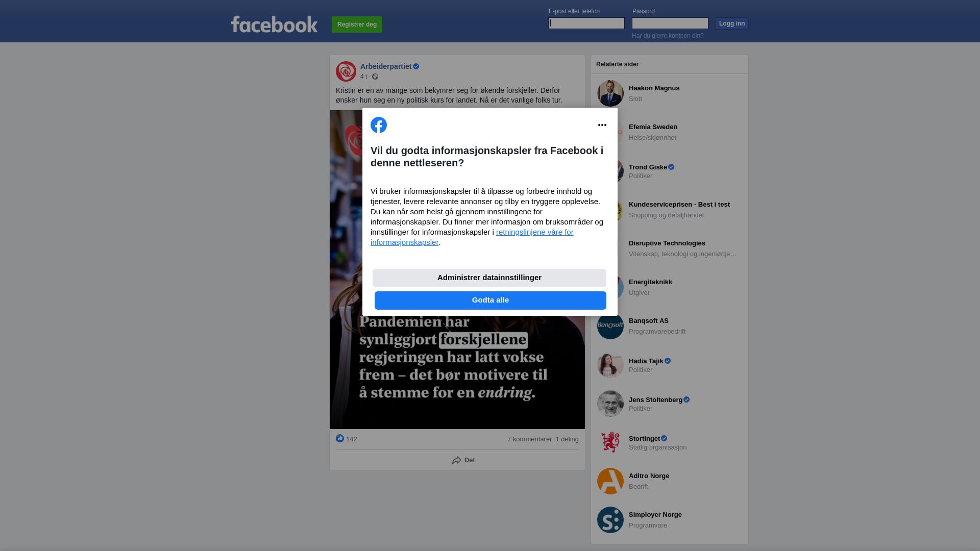
Task: Click the green Registrer deg button
Action: 357,24
